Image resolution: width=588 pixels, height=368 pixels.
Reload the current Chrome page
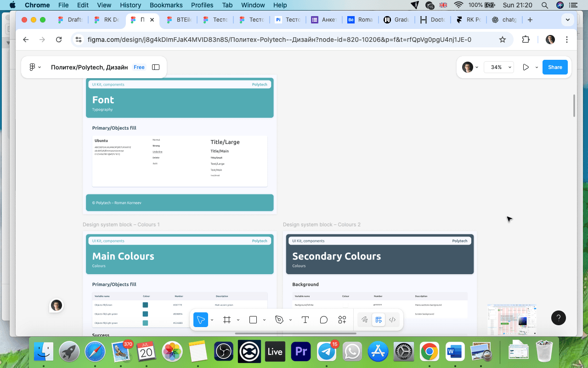point(59,40)
